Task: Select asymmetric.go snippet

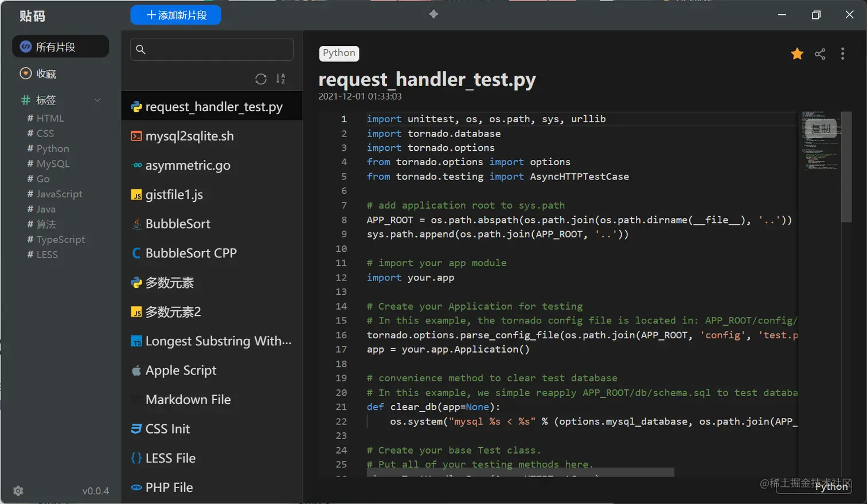Action: point(212,165)
